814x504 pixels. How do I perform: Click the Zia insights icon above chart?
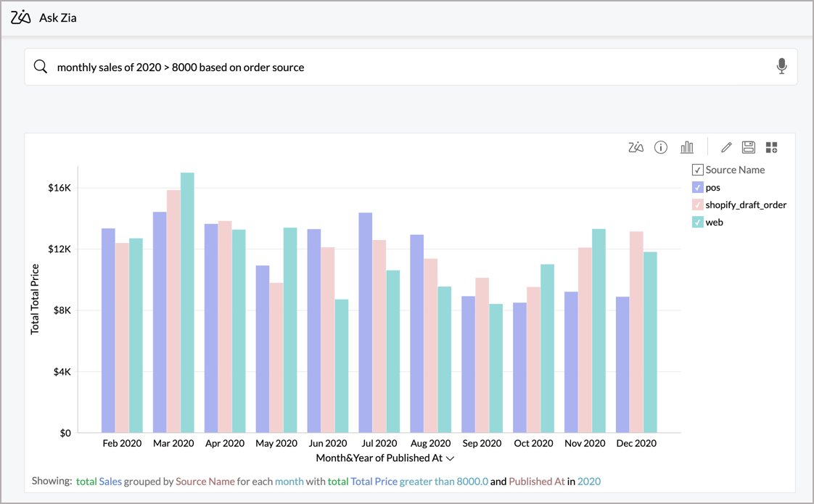pos(636,147)
